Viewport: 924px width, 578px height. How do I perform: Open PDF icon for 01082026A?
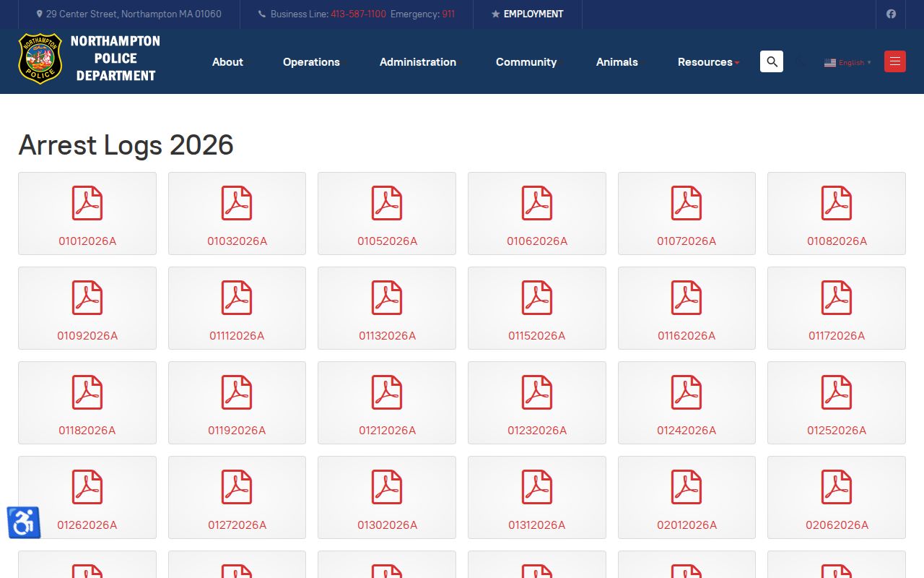pyautogui.click(x=837, y=203)
